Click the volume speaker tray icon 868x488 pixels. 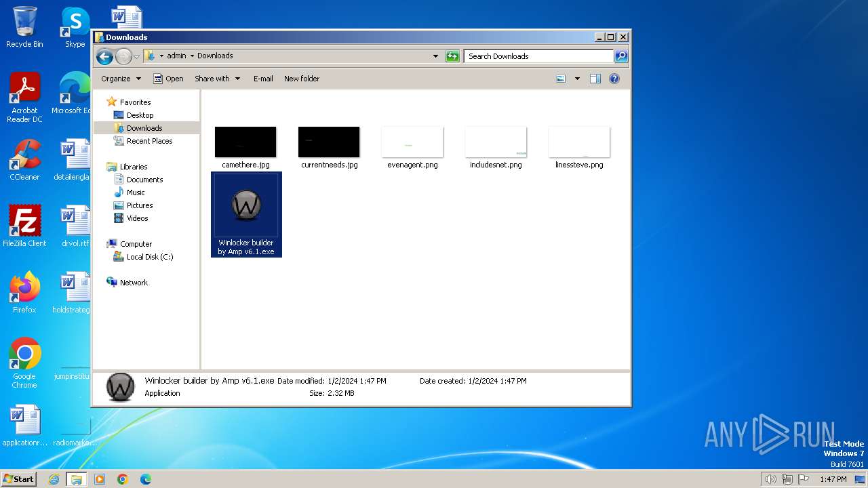pyautogui.click(x=770, y=479)
